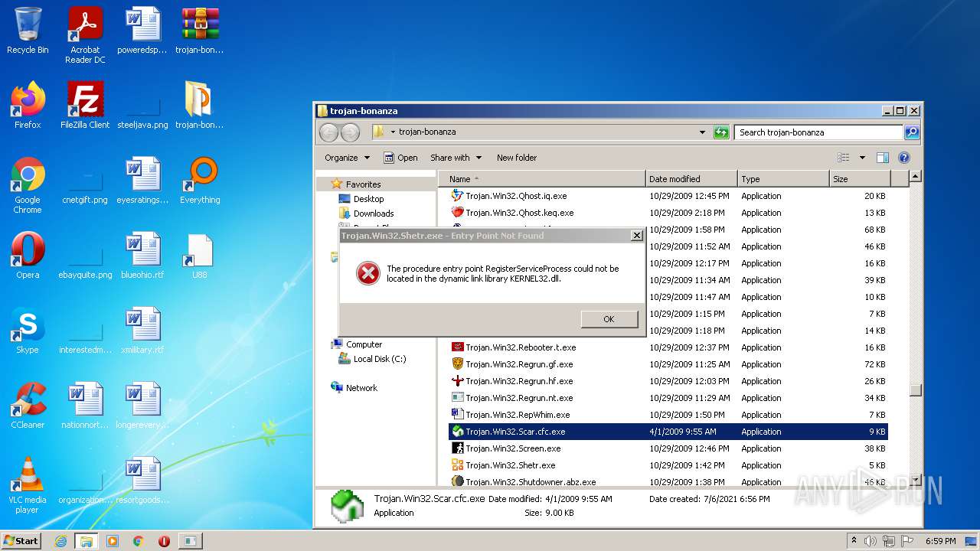Go back in the Explorer window
The image size is (980, 551).
pyautogui.click(x=328, y=132)
